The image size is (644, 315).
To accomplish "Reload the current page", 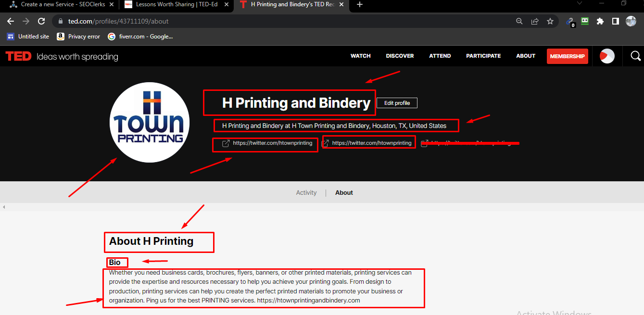I will pyautogui.click(x=41, y=21).
